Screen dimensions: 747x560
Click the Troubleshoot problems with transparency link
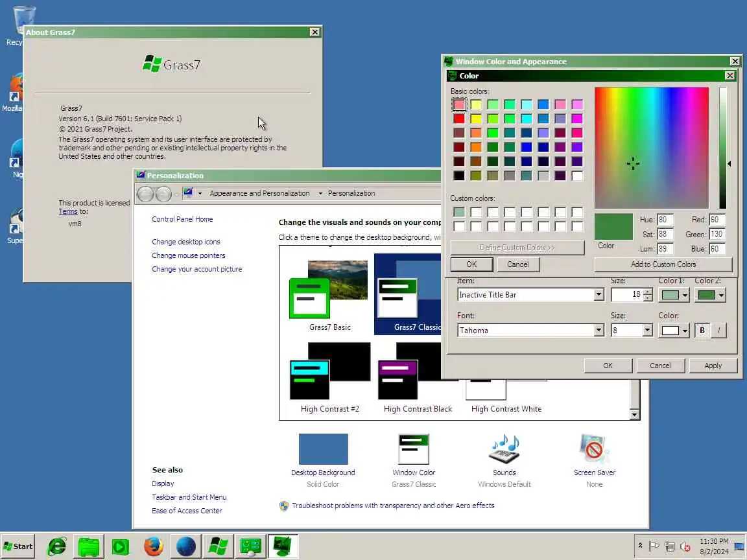pyautogui.click(x=393, y=506)
